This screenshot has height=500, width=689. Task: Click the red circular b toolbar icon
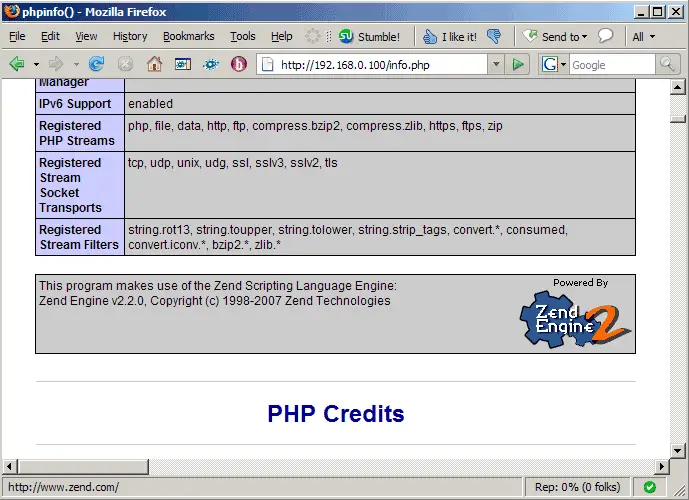239,65
